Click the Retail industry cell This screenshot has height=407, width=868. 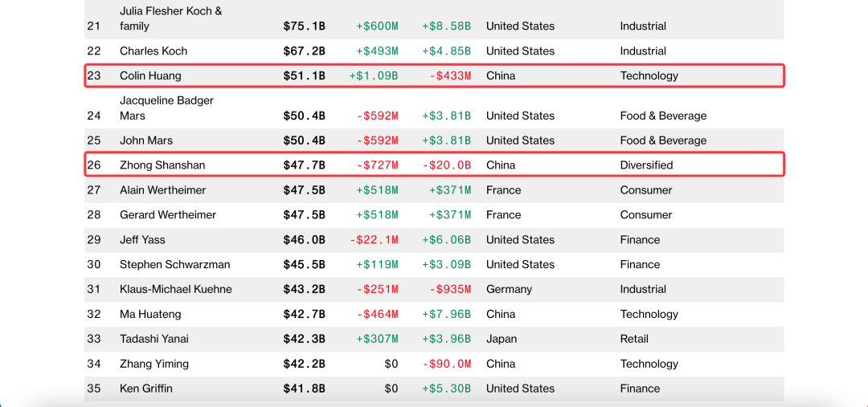point(634,339)
